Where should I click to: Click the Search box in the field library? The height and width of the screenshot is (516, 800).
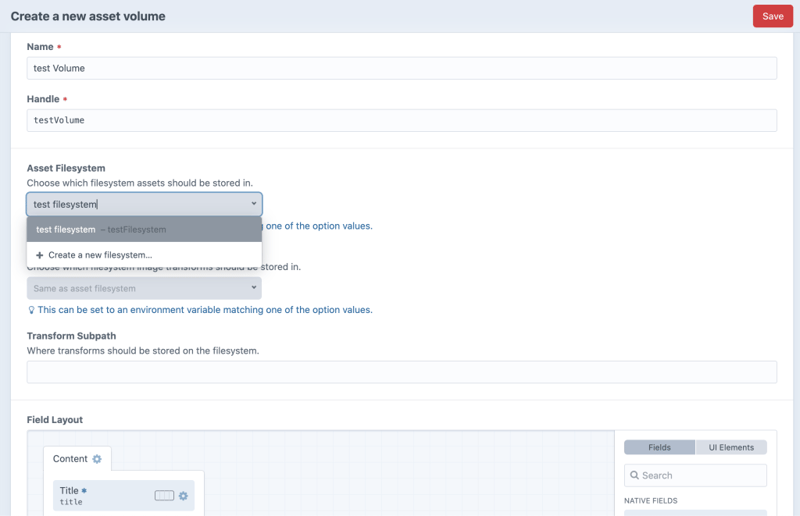point(700,476)
